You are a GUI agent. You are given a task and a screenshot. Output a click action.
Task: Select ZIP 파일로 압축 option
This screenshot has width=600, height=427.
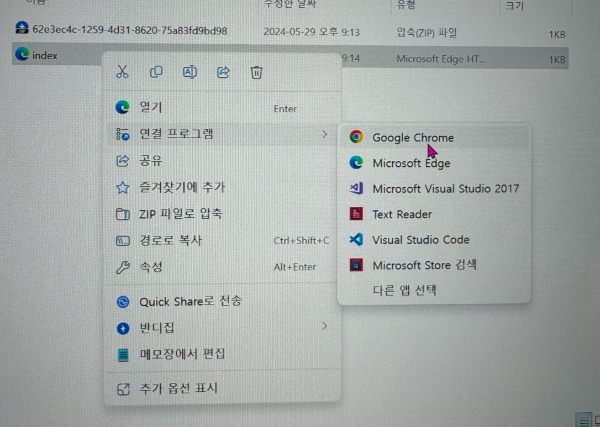[x=222, y=214]
